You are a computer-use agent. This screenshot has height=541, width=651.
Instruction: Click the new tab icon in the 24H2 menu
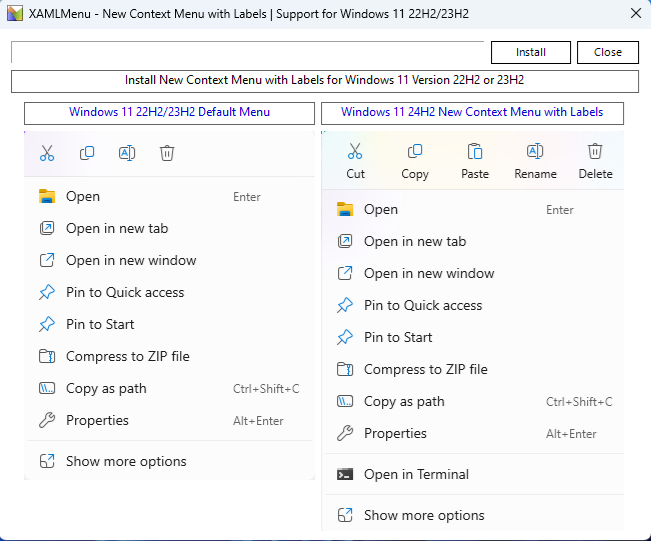pos(345,241)
